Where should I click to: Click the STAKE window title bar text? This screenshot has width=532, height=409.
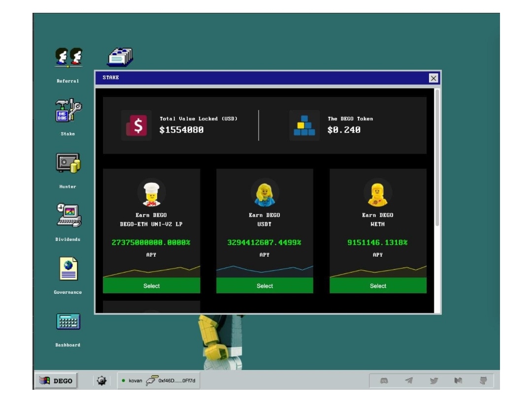click(x=111, y=77)
